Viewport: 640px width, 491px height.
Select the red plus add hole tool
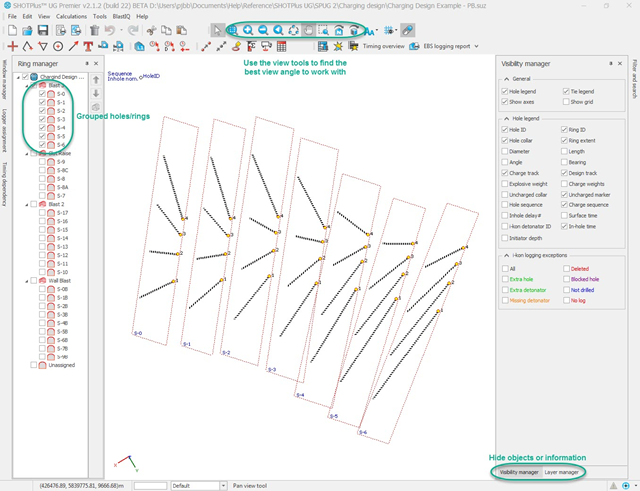point(12,47)
